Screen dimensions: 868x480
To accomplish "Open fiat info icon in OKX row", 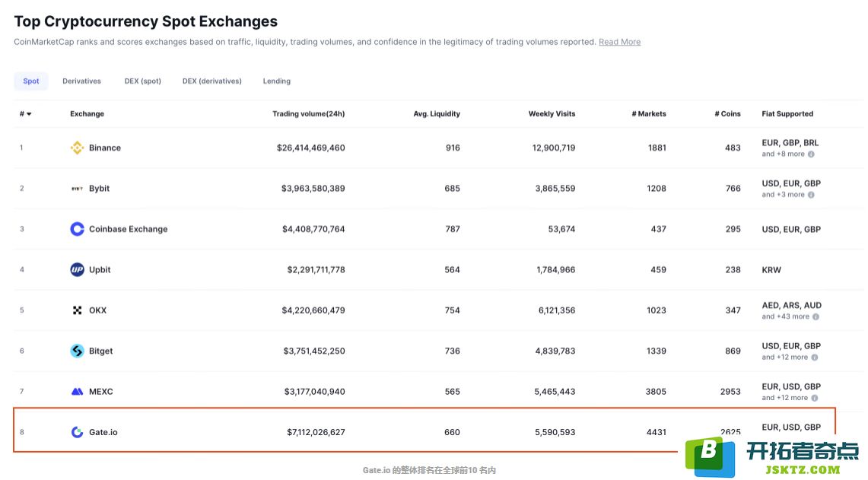I will 816,316.
